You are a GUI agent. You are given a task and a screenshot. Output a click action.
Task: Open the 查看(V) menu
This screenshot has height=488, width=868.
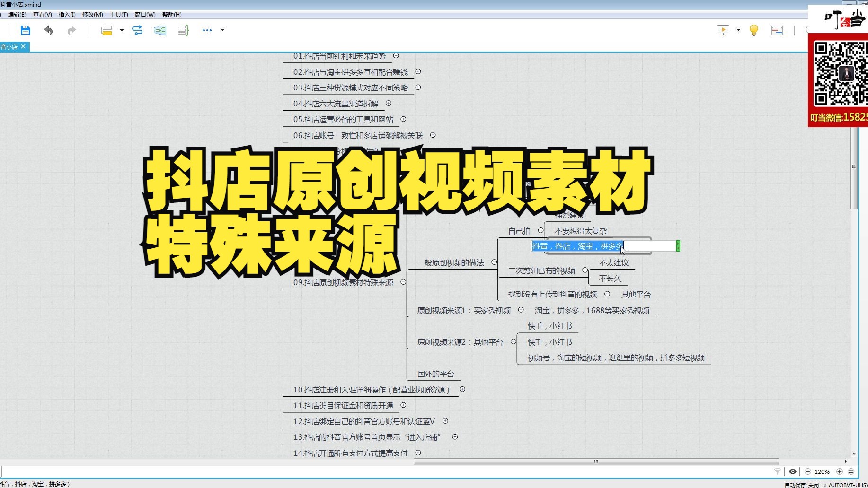pyautogui.click(x=42, y=15)
